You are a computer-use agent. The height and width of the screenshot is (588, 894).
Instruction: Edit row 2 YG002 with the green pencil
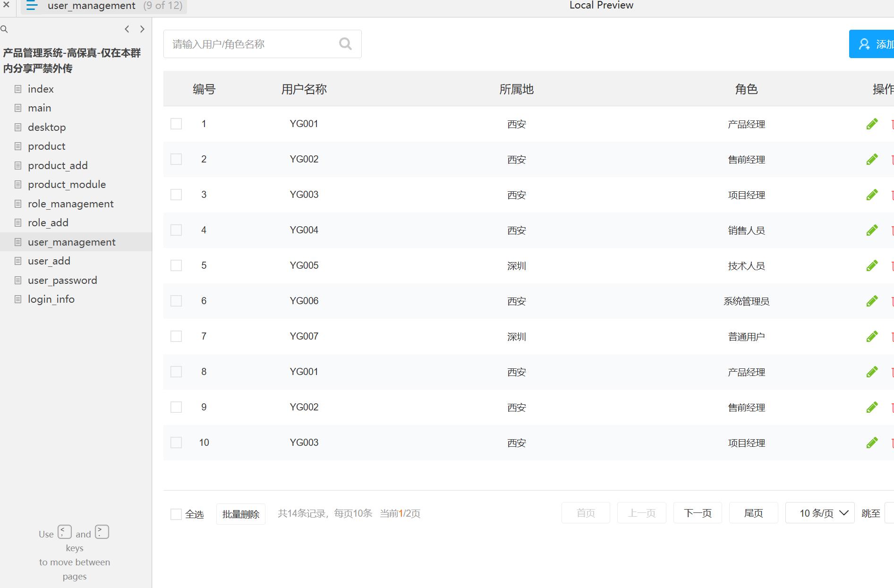point(872,159)
